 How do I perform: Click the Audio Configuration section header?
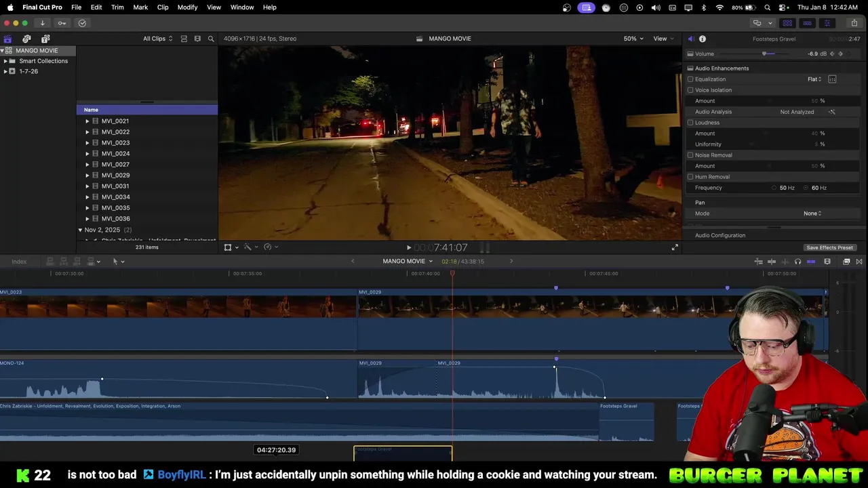(x=720, y=235)
